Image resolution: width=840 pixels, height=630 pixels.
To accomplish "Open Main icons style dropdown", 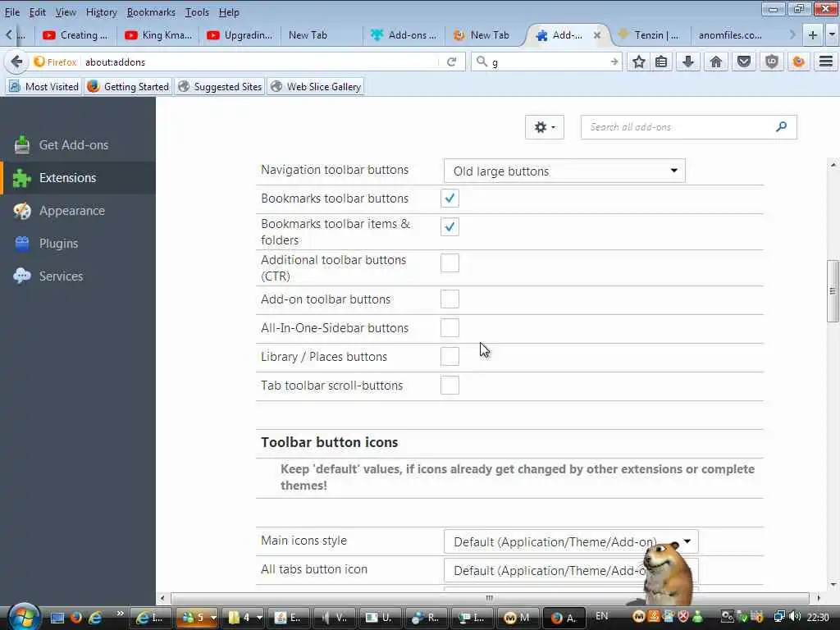I will coord(571,541).
